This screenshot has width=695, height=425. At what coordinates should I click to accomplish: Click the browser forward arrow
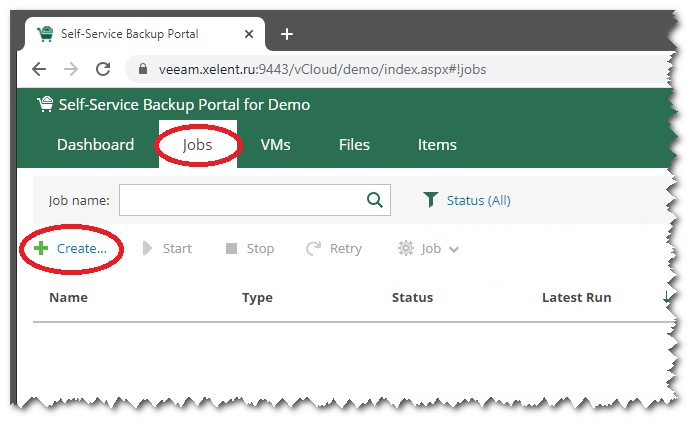71,69
